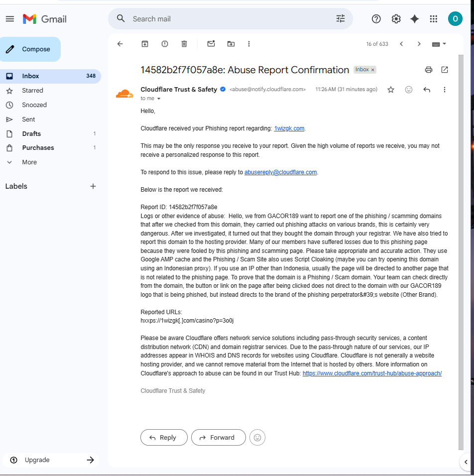This screenshot has width=474, height=476.
Task: Add emoji reaction beside the star
Action: click(x=409, y=90)
